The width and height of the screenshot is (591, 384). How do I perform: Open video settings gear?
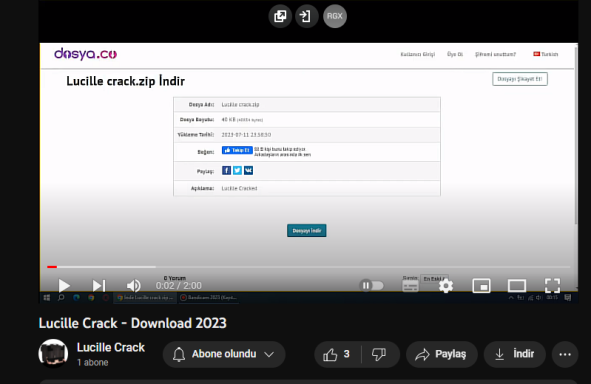446,286
